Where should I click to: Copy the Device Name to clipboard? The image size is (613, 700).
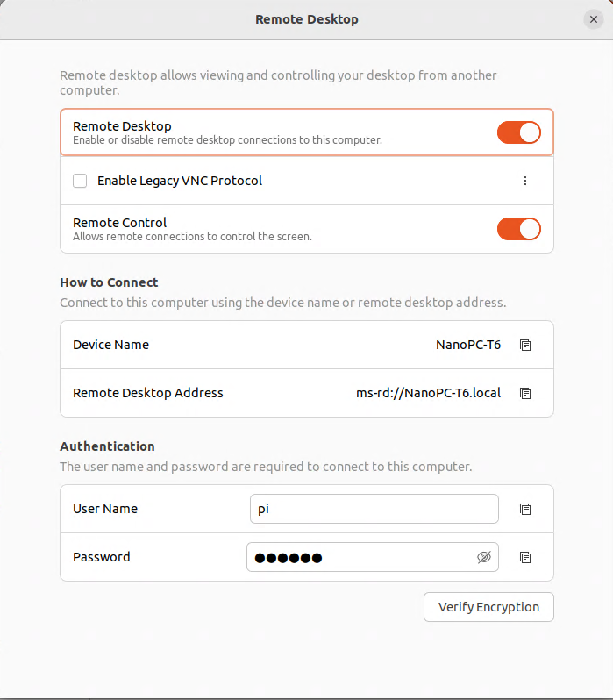point(525,345)
